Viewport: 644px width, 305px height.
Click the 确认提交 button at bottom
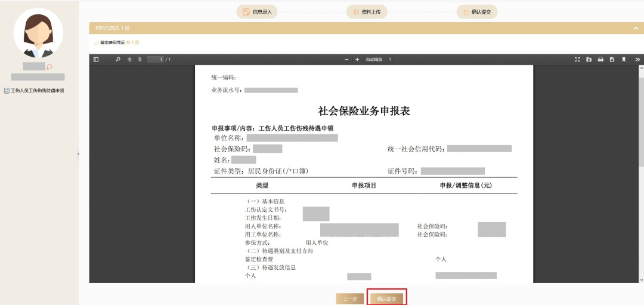(x=387, y=298)
